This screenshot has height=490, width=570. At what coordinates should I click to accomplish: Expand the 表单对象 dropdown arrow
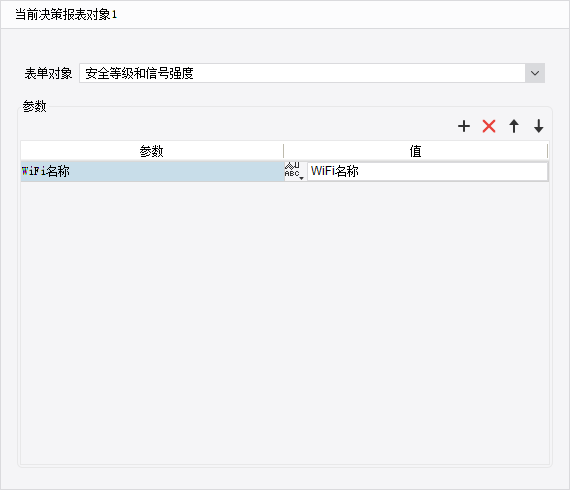[x=535, y=73]
